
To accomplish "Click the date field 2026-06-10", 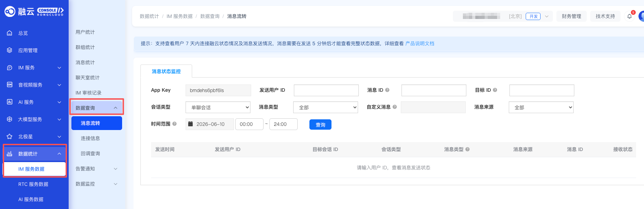I will pyautogui.click(x=210, y=124).
